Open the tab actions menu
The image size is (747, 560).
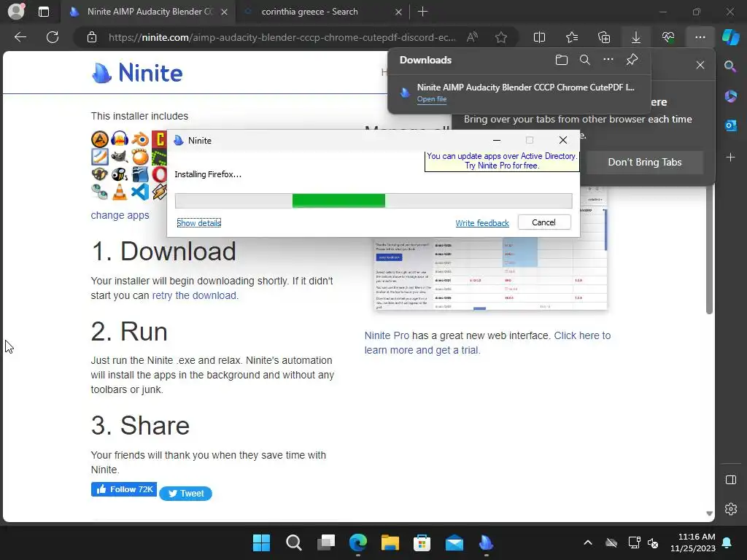click(x=43, y=12)
